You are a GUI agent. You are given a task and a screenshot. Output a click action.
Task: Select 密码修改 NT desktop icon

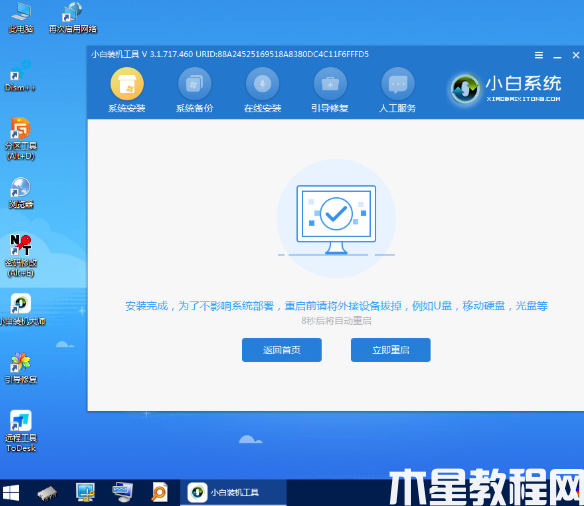point(21,256)
